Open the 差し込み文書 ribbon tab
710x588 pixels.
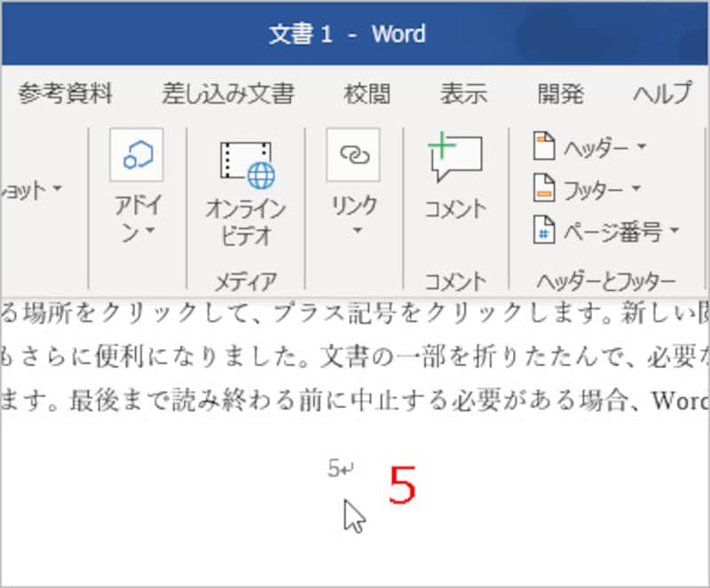228,93
